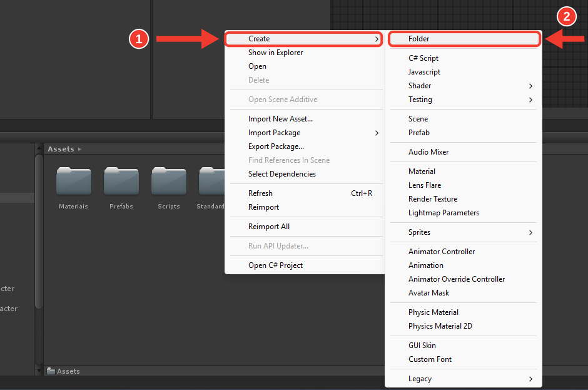Select Audio Mixer

464,152
